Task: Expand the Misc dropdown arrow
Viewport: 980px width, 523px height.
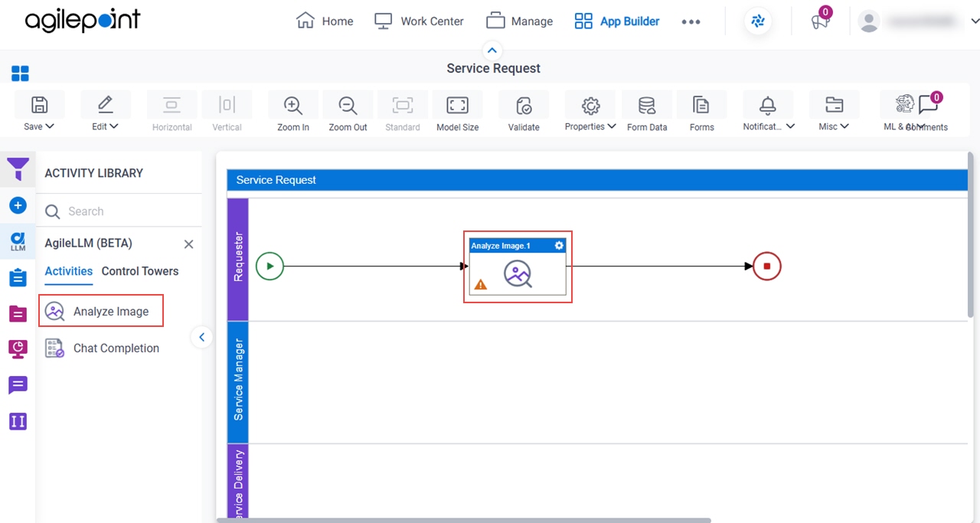Action: (844, 126)
